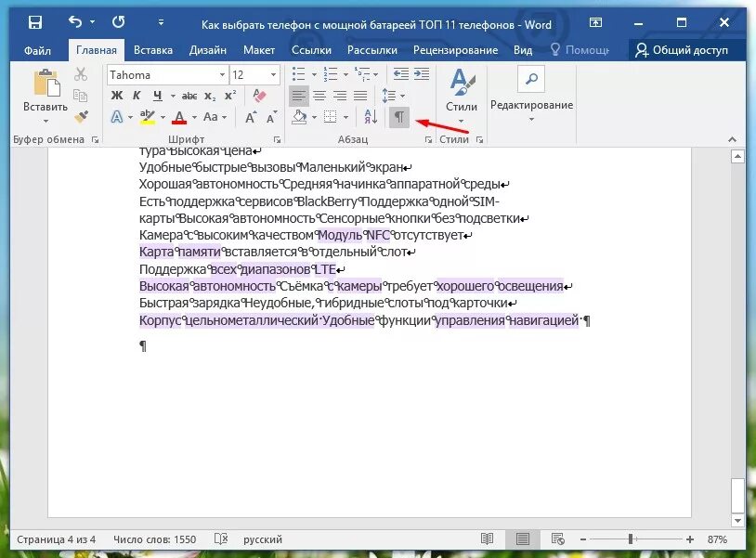Decrease the font size with the smaller A
756x558 pixels.
[x=271, y=117]
